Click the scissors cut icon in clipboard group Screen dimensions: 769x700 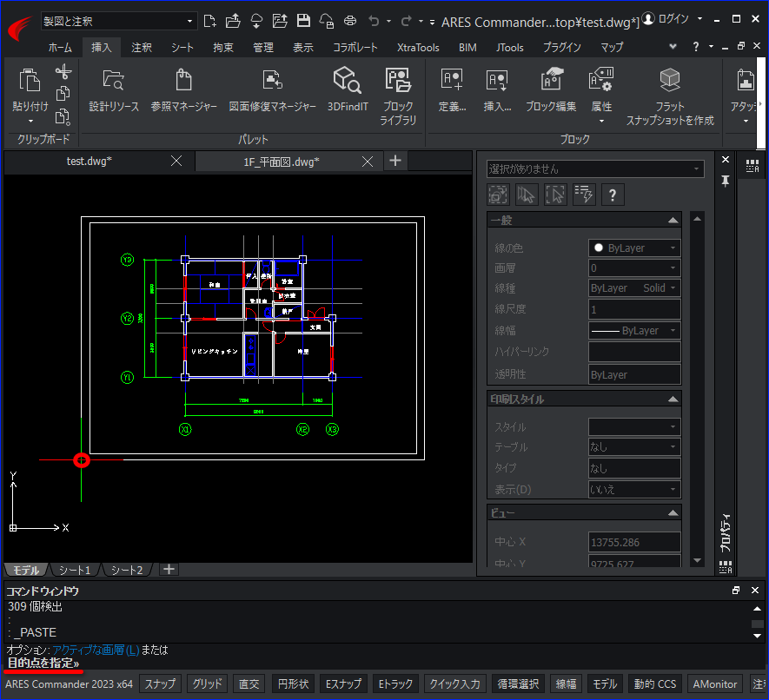[63, 72]
